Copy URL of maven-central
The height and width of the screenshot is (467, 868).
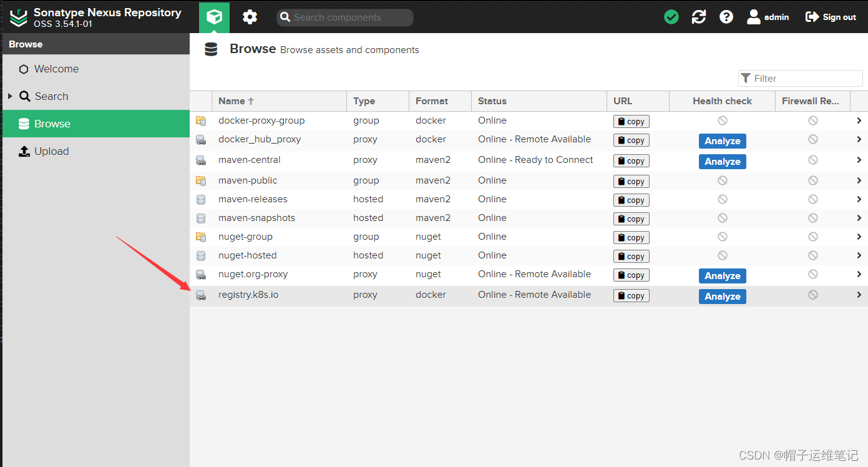click(x=631, y=160)
